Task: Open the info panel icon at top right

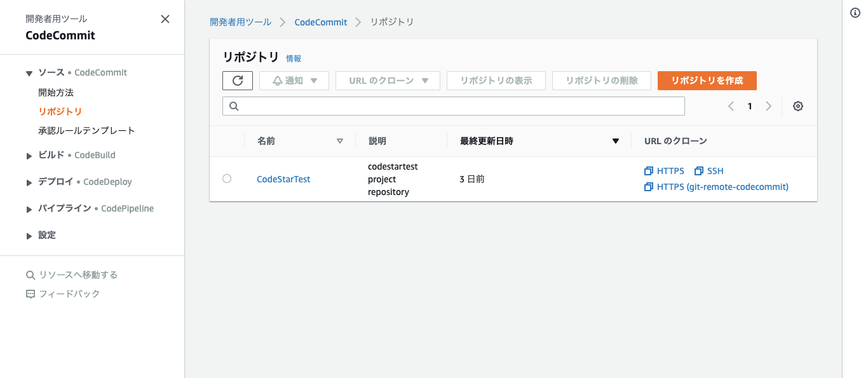Action: (855, 13)
